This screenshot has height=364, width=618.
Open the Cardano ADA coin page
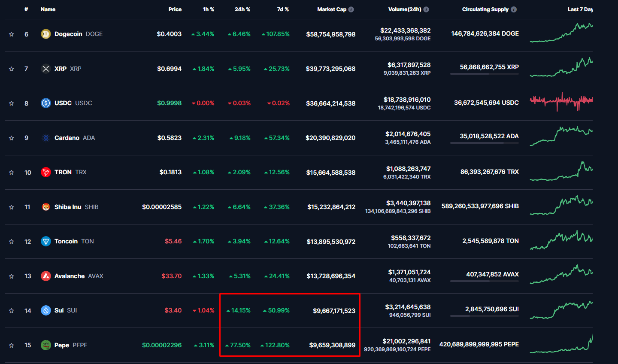point(75,138)
